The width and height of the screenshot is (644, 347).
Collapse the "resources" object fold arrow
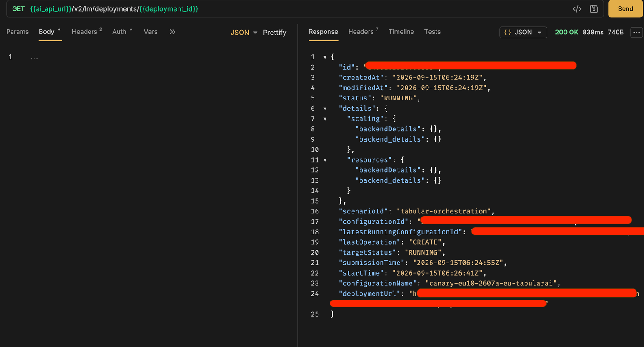(x=325, y=160)
